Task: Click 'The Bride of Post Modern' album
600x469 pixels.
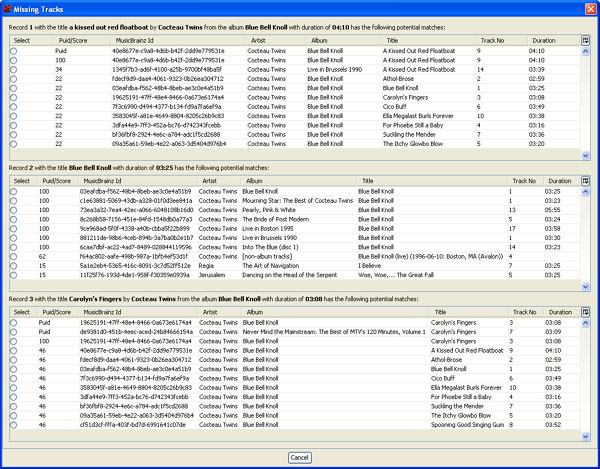Action: (x=276, y=219)
